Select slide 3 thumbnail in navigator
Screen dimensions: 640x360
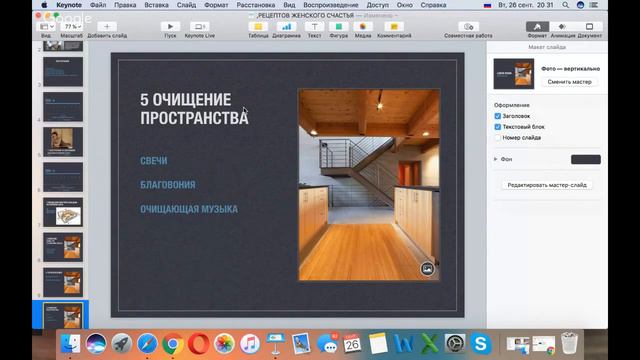(x=63, y=71)
